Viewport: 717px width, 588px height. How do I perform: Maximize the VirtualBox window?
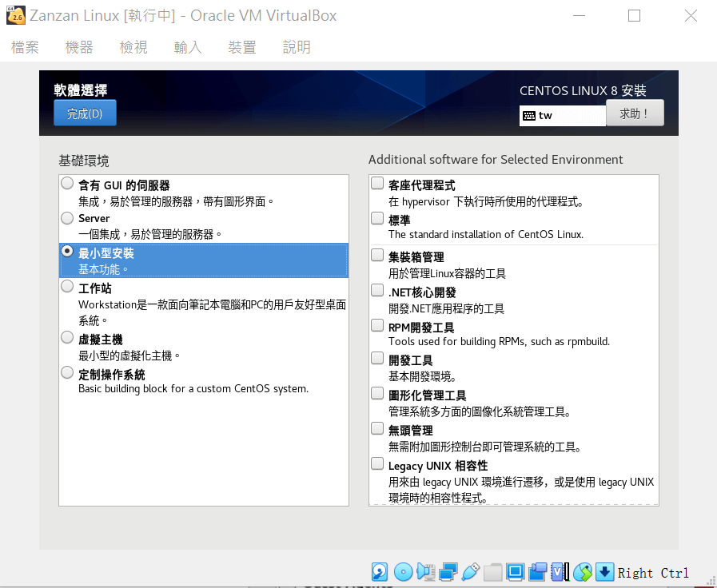[x=634, y=15]
